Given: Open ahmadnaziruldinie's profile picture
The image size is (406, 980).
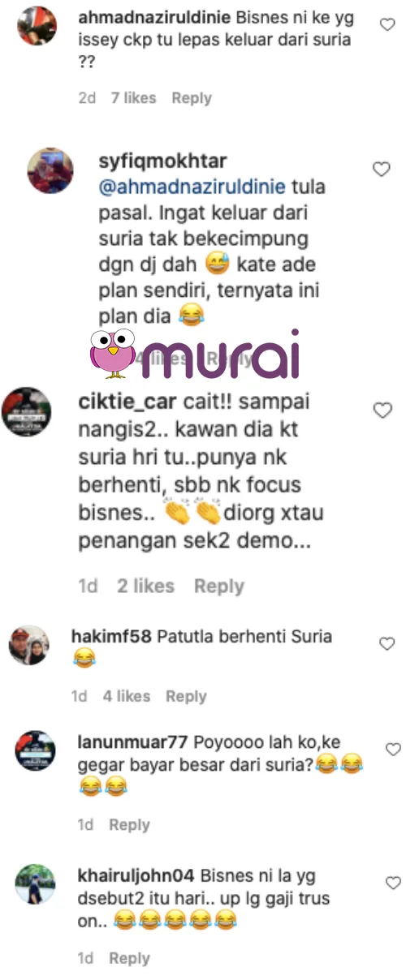Looking at the screenshot, I should pyautogui.click(x=37, y=27).
